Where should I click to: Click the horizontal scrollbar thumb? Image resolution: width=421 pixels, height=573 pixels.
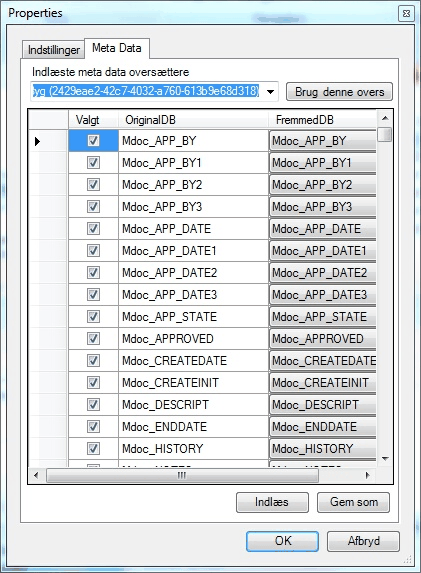[x=182, y=475]
